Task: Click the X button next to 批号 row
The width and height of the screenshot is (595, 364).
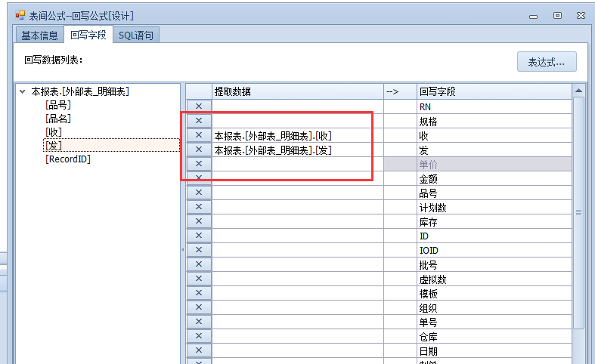Action: [199, 264]
